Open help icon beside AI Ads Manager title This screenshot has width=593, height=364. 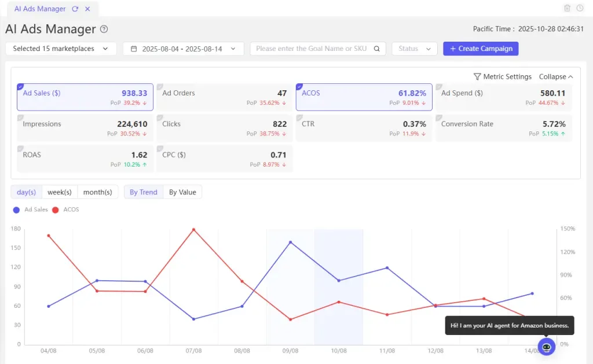[104, 29]
